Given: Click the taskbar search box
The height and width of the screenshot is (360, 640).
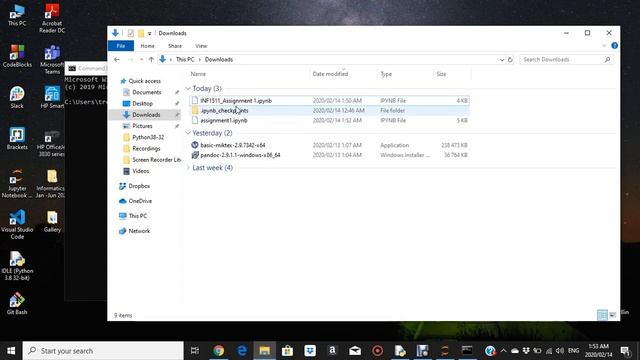Looking at the screenshot, I should [x=103, y=351].
